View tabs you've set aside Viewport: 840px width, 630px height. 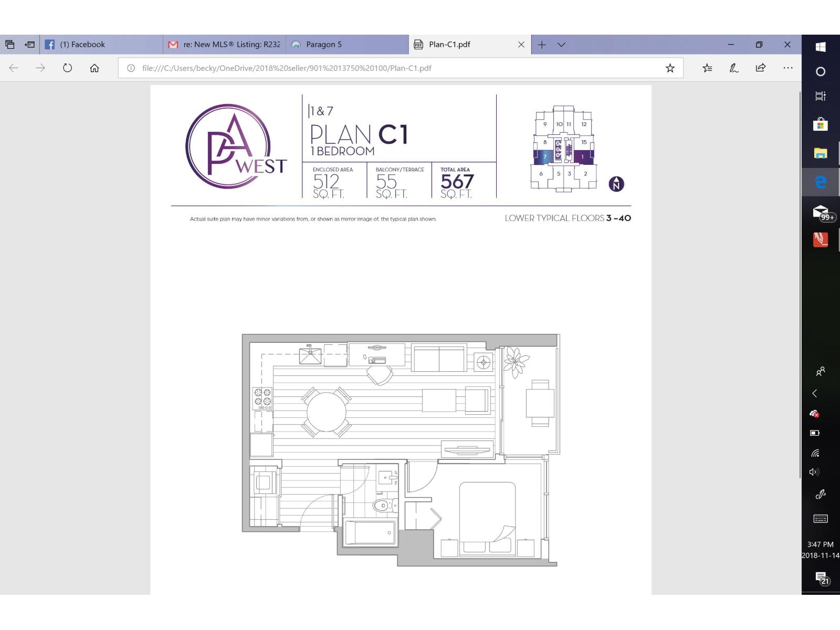[x=10, y=45]
